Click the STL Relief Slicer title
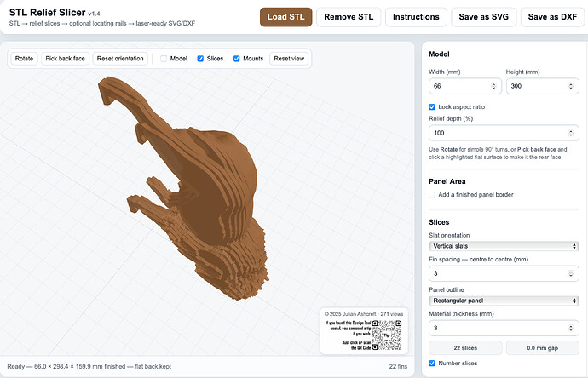 tap(47, 13)
